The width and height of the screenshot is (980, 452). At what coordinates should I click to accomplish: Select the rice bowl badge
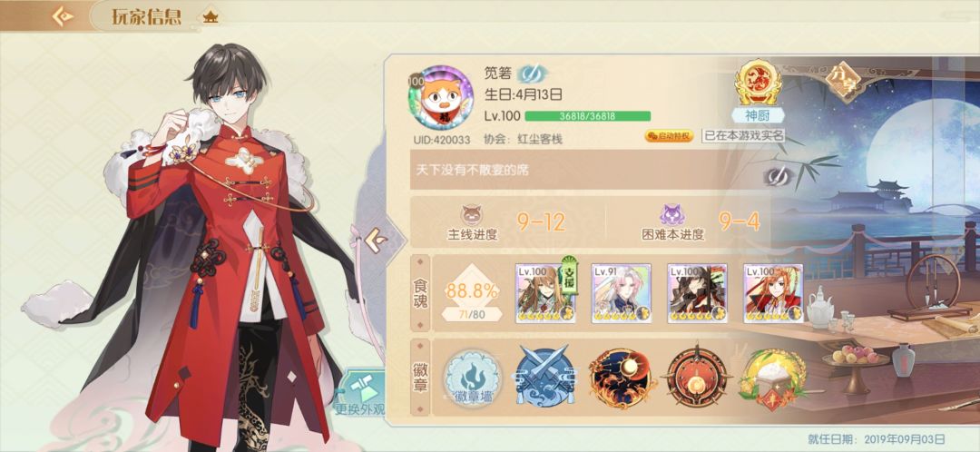click(x=773, y=378)
